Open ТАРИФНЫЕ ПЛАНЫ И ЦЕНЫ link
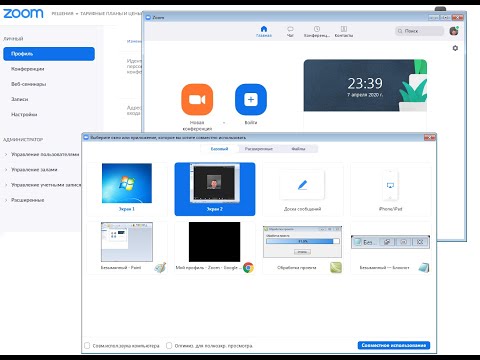The image size is (480, 360). tap(111, 14)
